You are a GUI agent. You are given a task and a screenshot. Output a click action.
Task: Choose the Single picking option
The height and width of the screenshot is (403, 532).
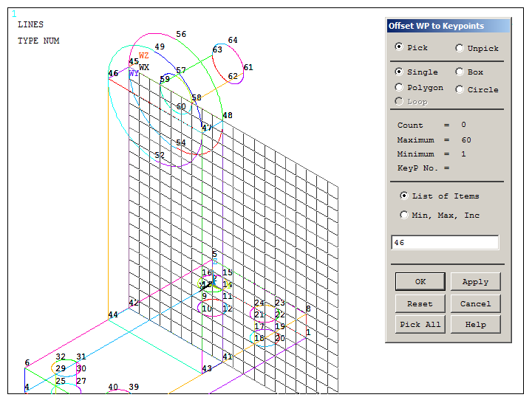coord(400,72)
